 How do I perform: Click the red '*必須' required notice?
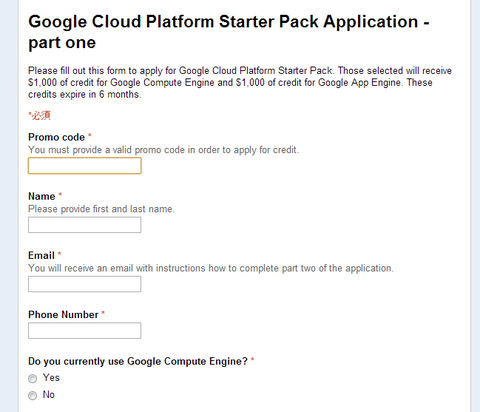(x=39, y=116)
